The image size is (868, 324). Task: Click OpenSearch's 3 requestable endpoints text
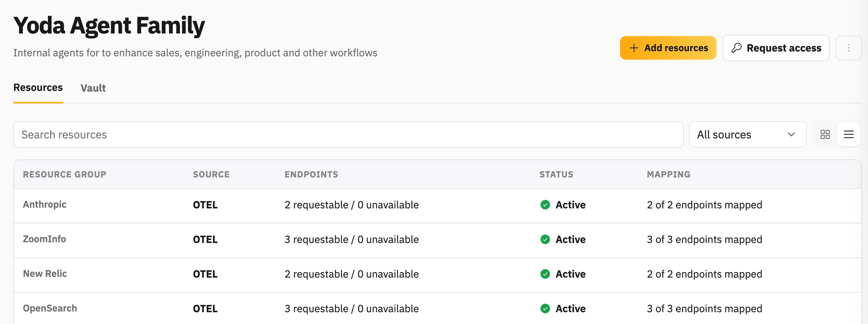pyautogui.click(x=351, y=309)
